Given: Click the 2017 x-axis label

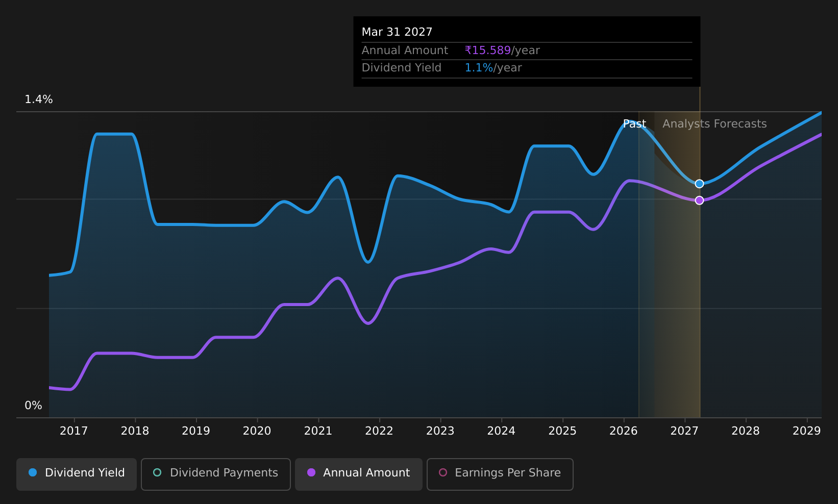Looking at the screenshot, I should [74, 431].
